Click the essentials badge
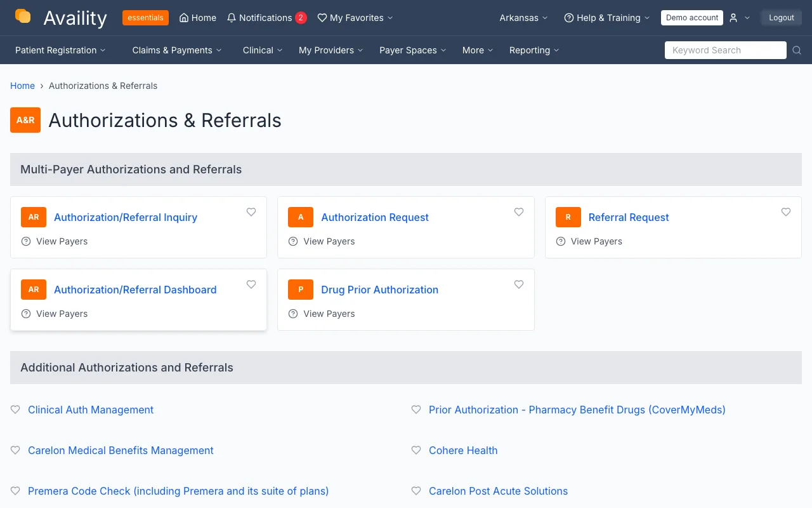 (145, 18)
